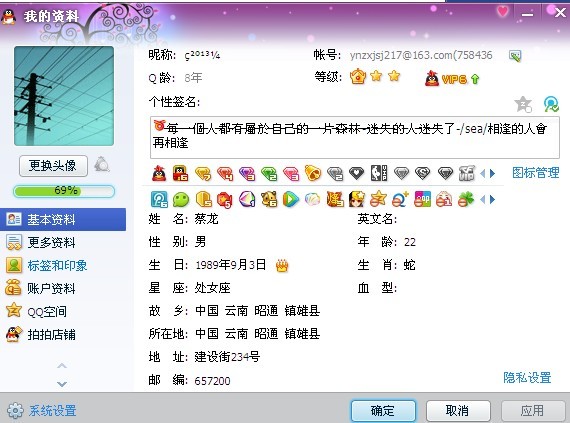Click the white seashell icon
The width and height of the screenshot is (570, 423).
[x=313, y=199]
